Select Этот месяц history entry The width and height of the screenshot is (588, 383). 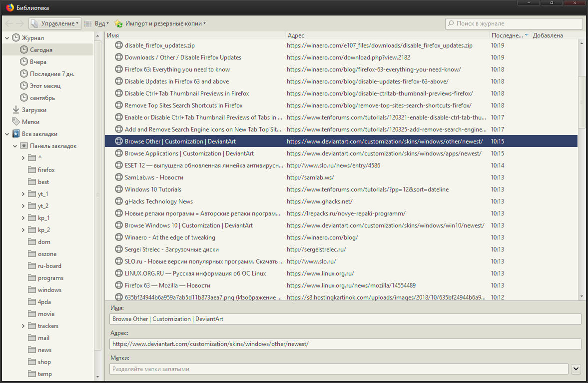45,86
